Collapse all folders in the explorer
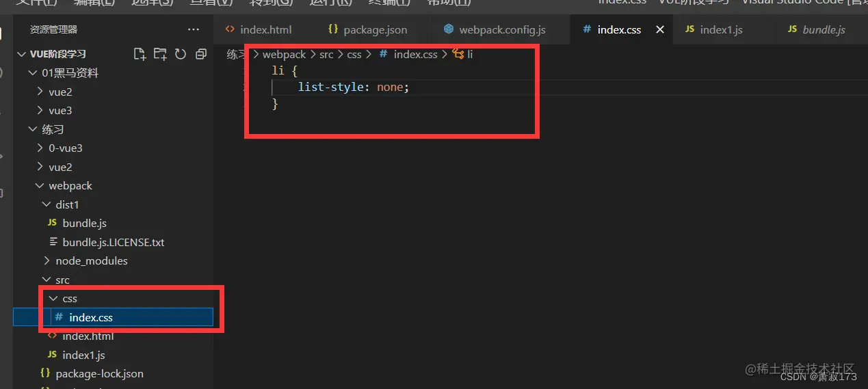The image size is (868, 389). [x=200, y=54]
